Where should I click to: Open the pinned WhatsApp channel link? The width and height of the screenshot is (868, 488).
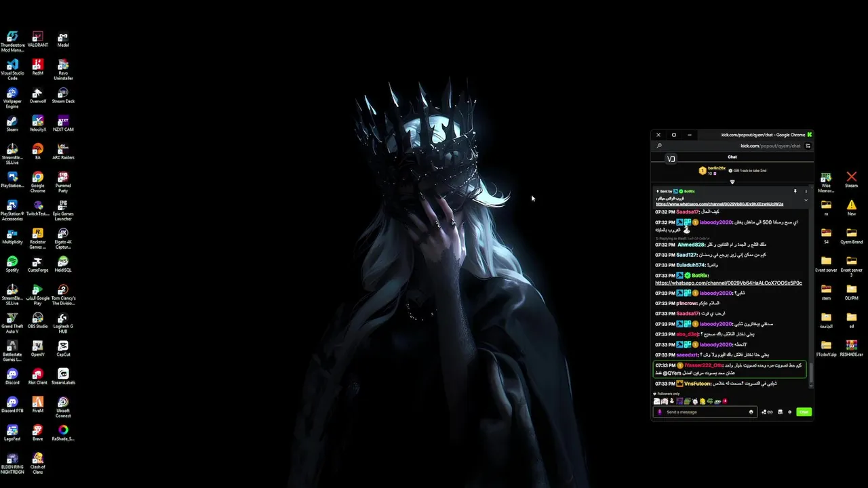click(x=719, y=204)
